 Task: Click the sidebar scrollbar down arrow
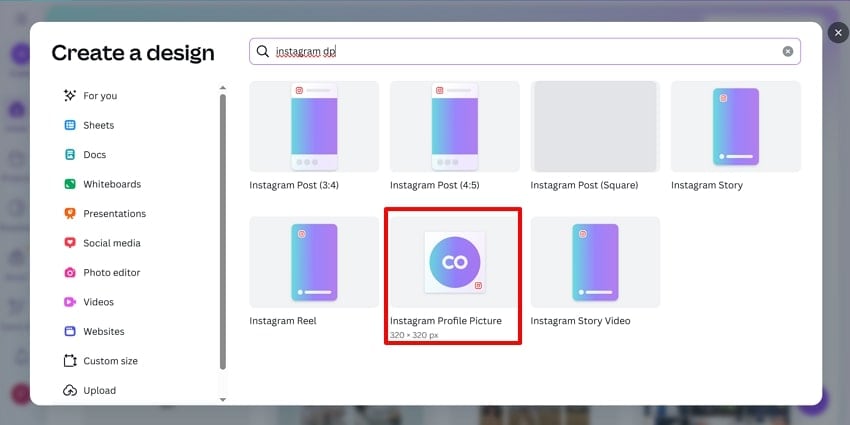pos(223,400)
